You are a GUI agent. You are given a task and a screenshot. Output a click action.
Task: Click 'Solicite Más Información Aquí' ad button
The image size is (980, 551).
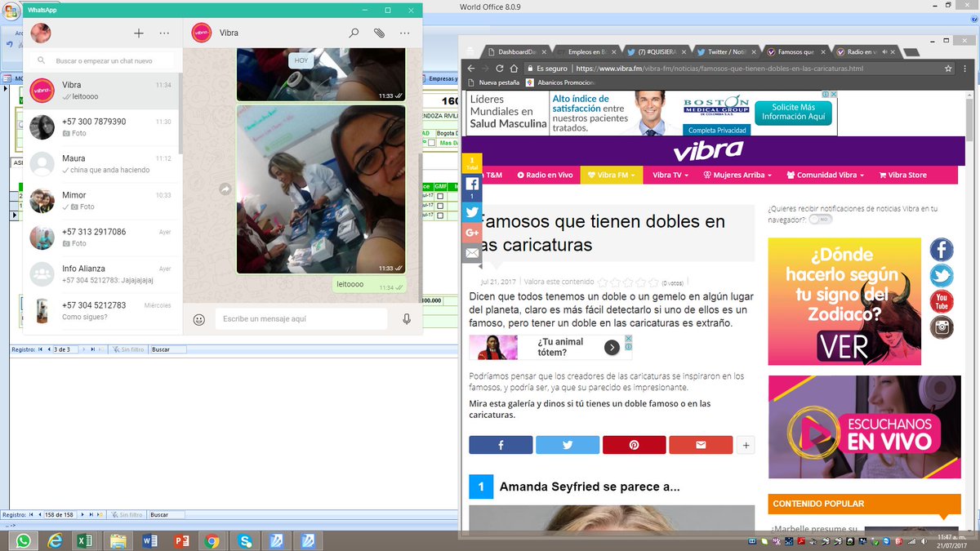(x=793, y=113)
